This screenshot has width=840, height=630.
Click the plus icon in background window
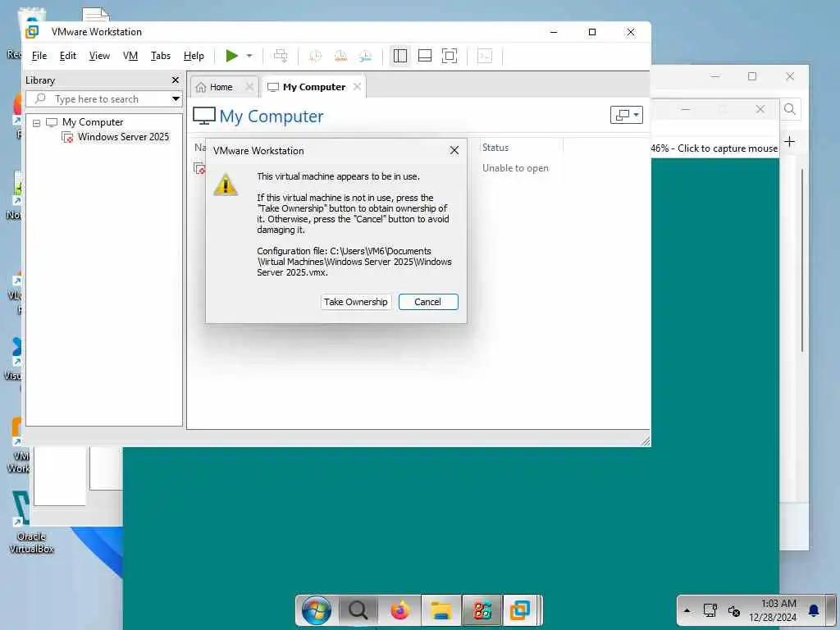pyautogui.click(x=790, y=141)
